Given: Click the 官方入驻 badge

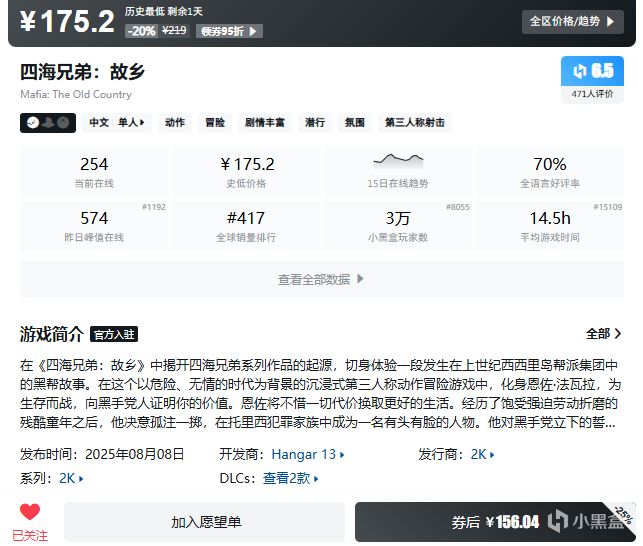Looking at the screenshot, I should tap(114, 334).
